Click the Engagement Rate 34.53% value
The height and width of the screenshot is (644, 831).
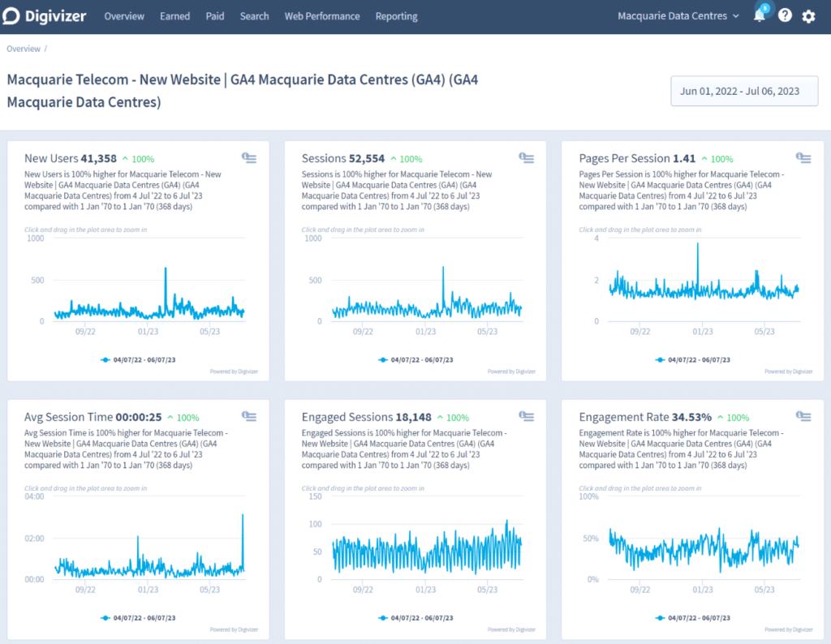point(691,417)
